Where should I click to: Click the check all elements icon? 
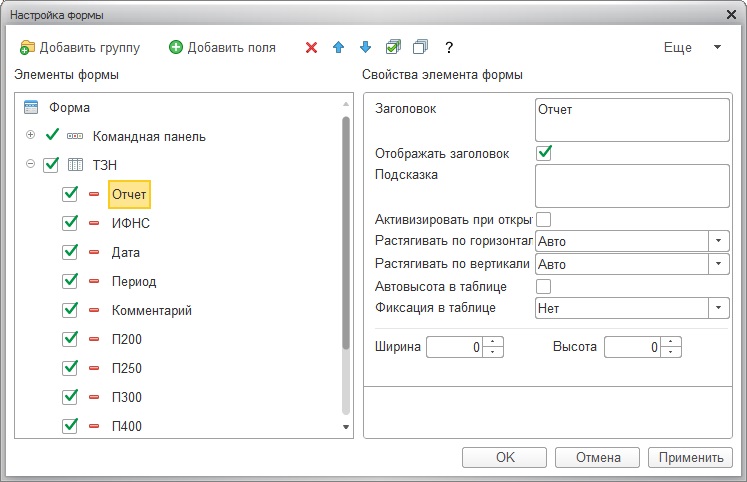click(x=393, y=47)
